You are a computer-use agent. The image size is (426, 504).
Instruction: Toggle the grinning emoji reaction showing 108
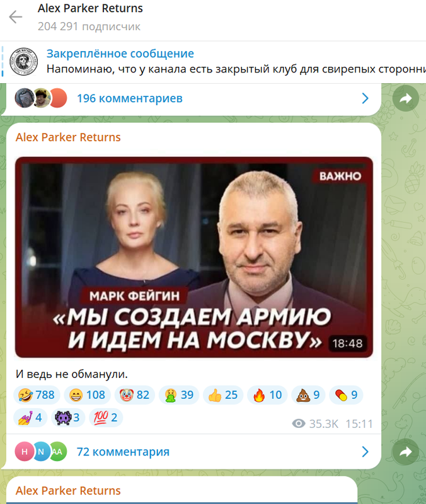coord(87,395)
